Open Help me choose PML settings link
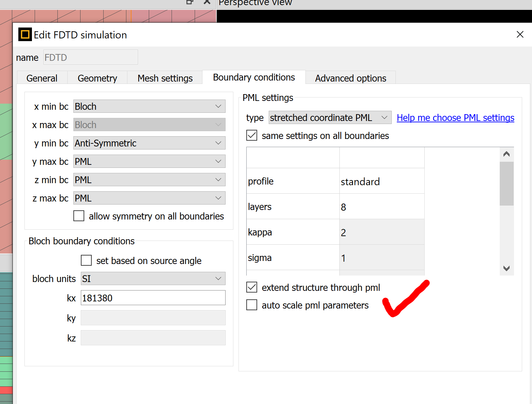This screenshot has width=532, height=404. [455, 118]
